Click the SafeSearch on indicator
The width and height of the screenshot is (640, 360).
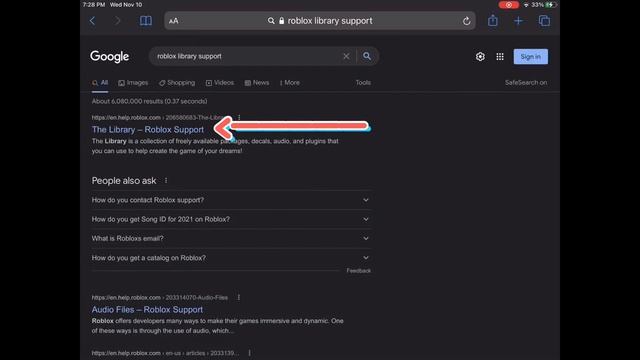[526, 82]
